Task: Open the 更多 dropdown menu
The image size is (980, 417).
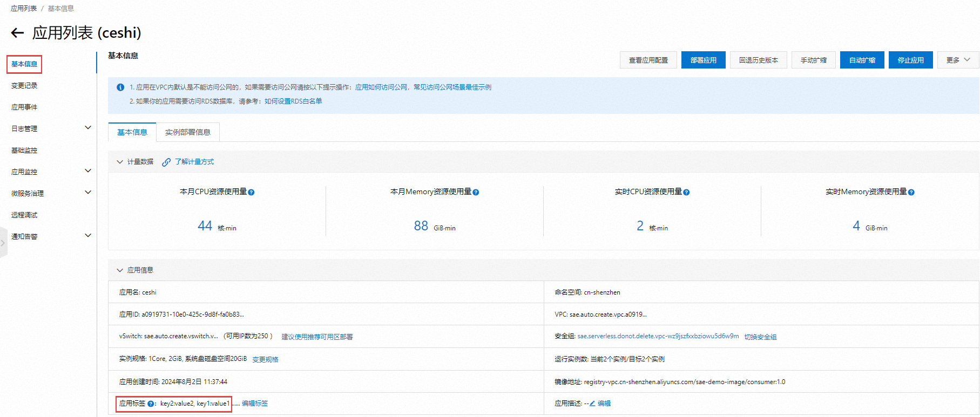Action: click(x=958, y=60)
